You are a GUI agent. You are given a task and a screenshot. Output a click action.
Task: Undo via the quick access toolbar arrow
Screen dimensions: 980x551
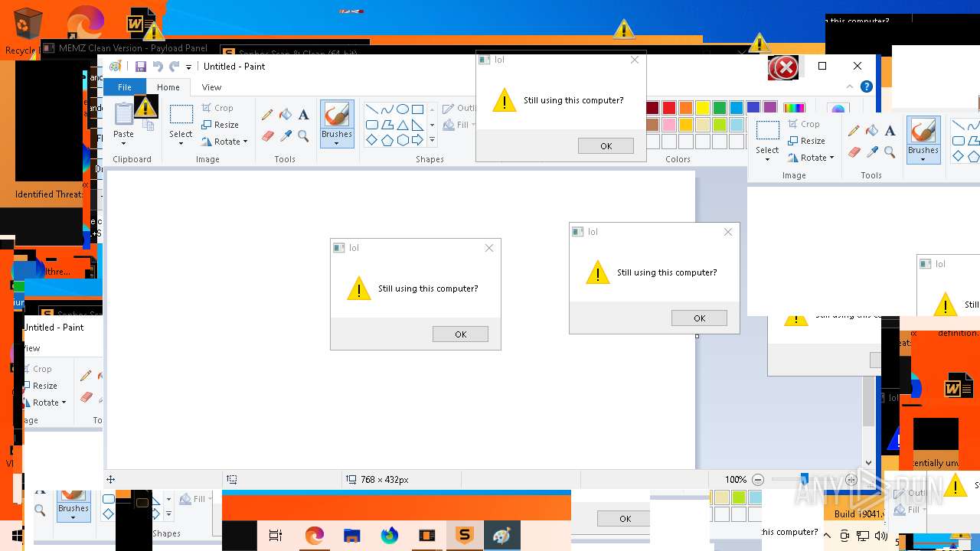pyautogui.click(x=158, y=67)
